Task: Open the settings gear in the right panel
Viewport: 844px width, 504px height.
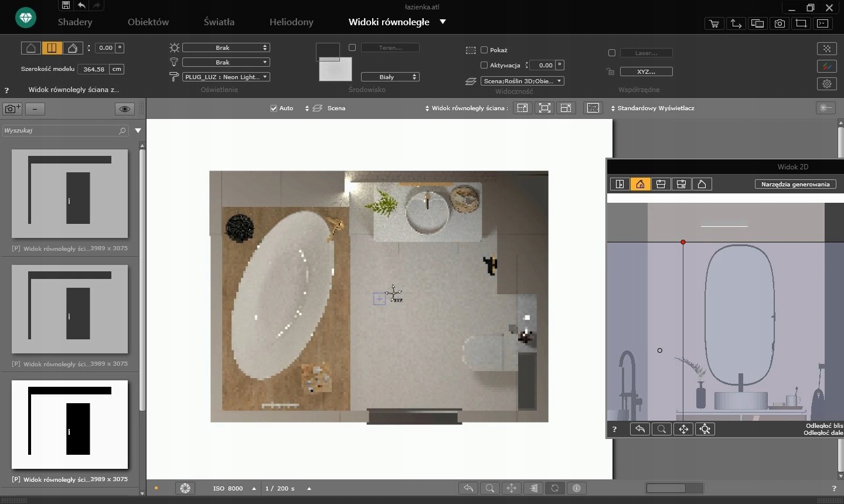Action: 826,84
